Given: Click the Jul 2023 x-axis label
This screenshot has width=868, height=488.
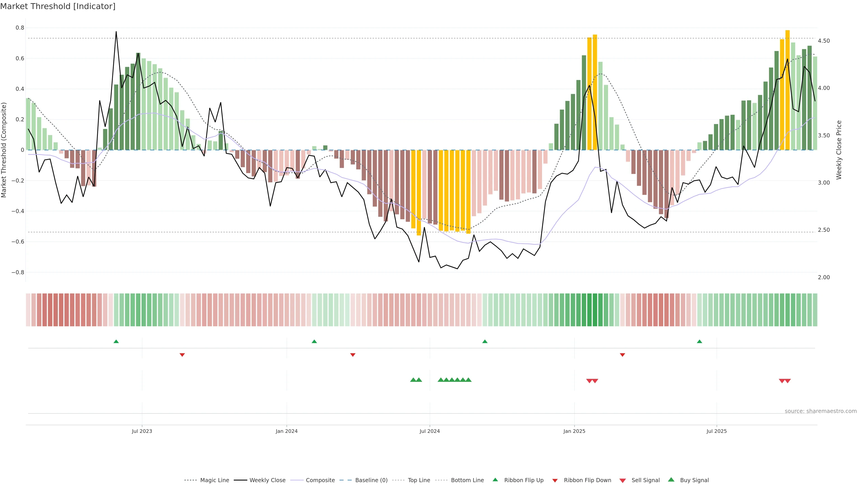Looking at the screenshot, I should point(142,431).
